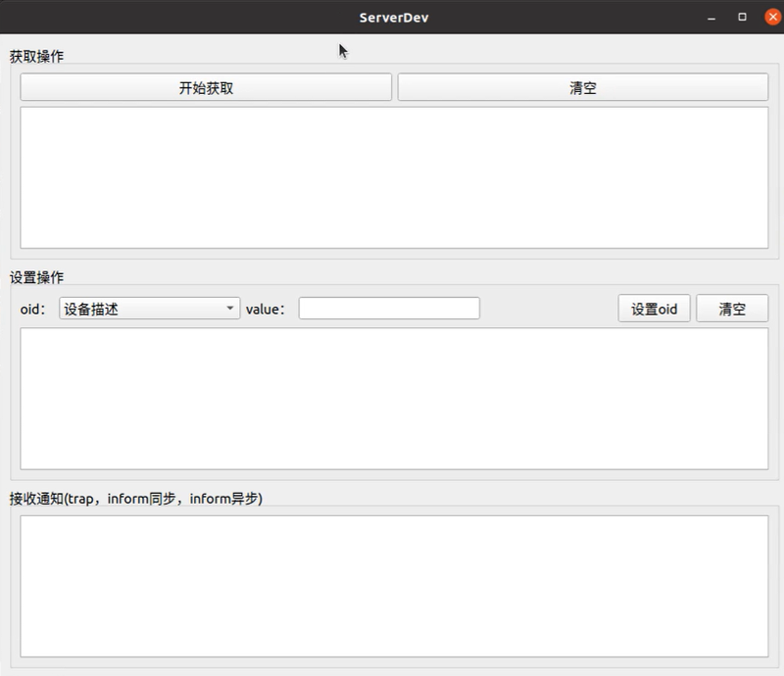Viewport: 784px width, 676px height.
Task: Click the 设置操作 group label
Action: click(36, 277)
